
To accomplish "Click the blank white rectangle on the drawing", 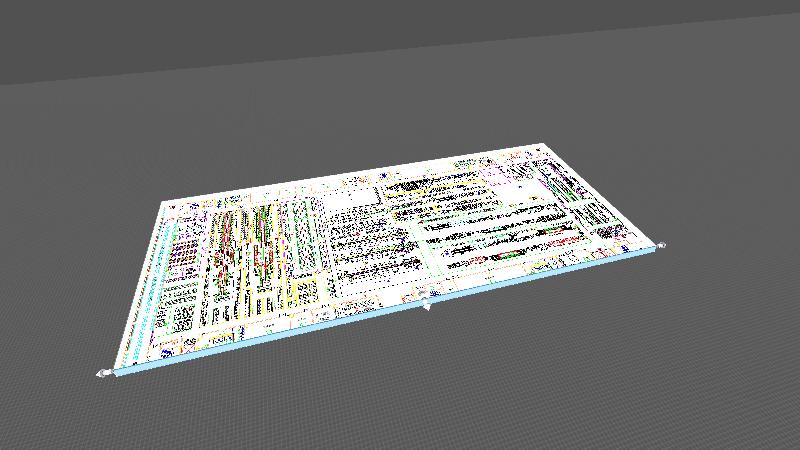I will tap(352, 196).
